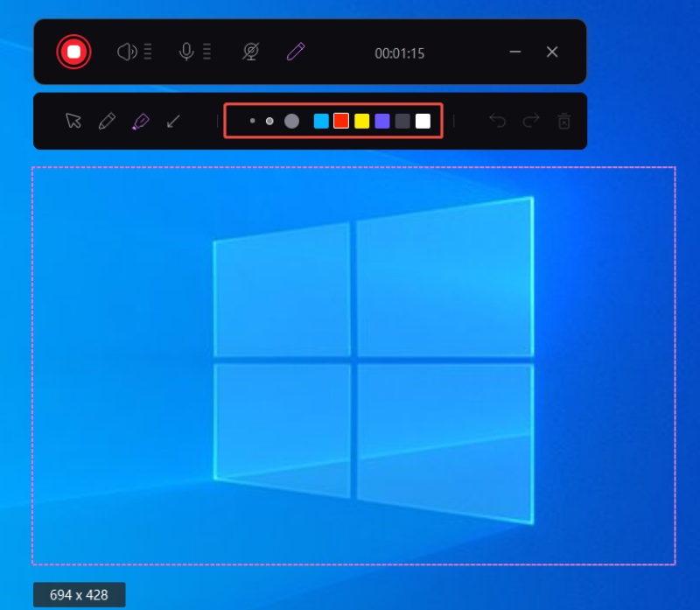Clear all annotations with trash icon

click(564, 121)
